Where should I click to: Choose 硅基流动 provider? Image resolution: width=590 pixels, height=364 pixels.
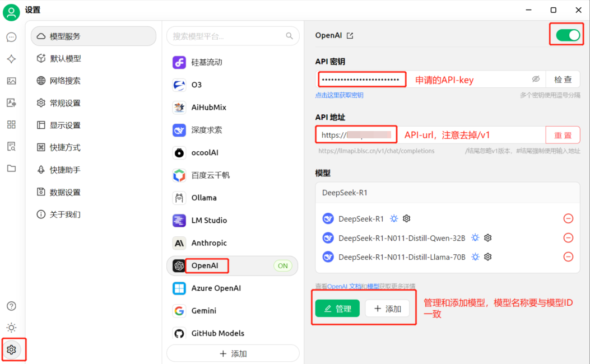(x=233, y=62)
